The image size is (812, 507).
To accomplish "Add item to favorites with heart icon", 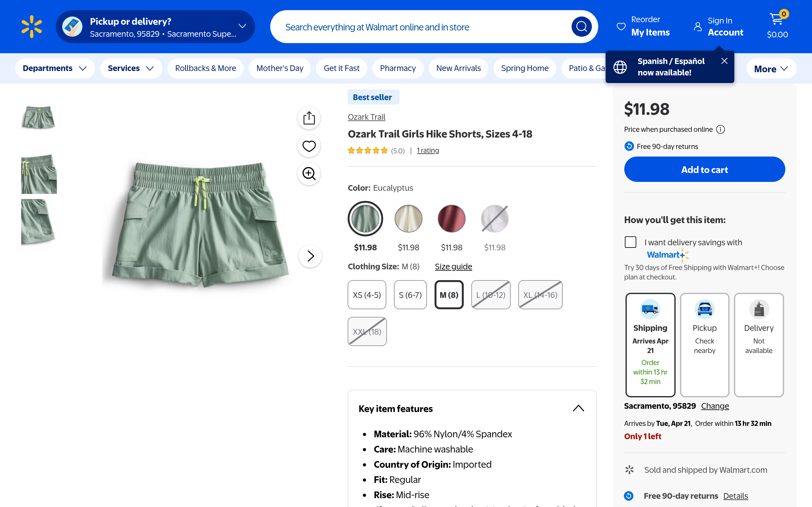I will 309,146.
